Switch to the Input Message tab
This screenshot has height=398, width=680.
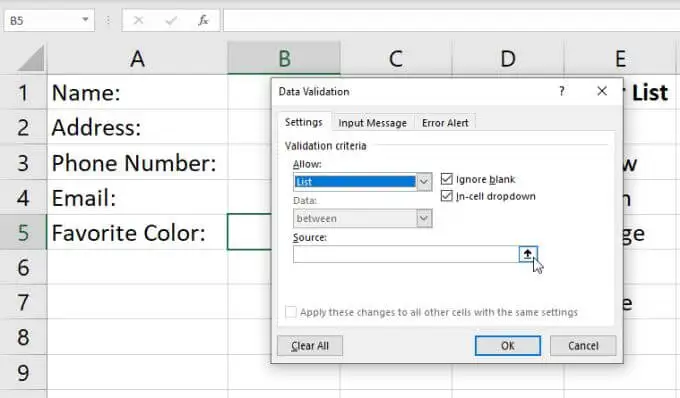(373, 123)
